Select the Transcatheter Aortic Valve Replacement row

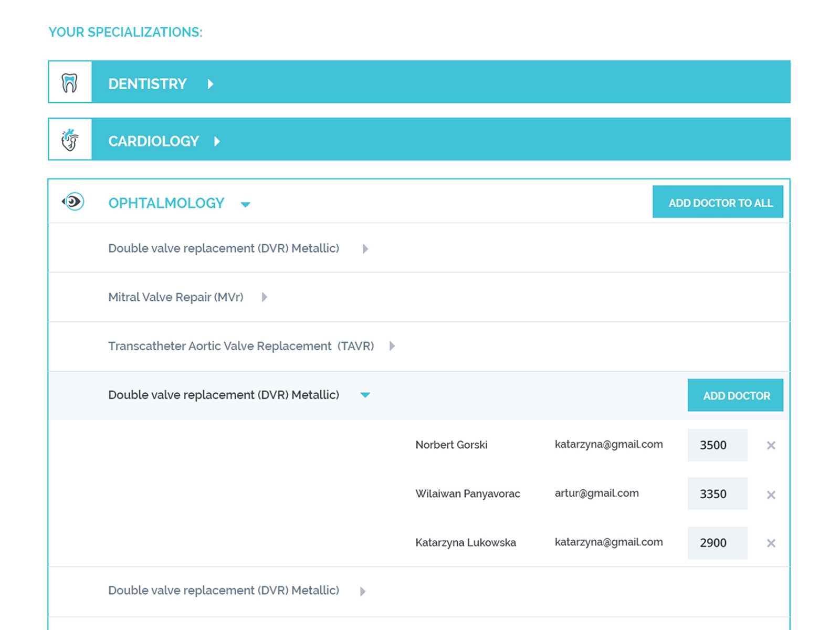click(419, 346)
